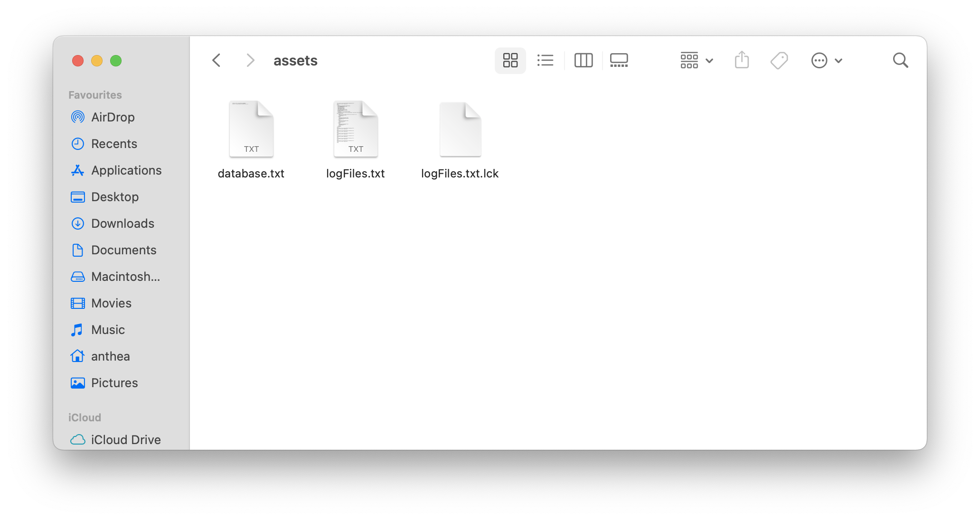Click the Recents sidebar item
980x520 pixels.
click(x=113, y=144)
